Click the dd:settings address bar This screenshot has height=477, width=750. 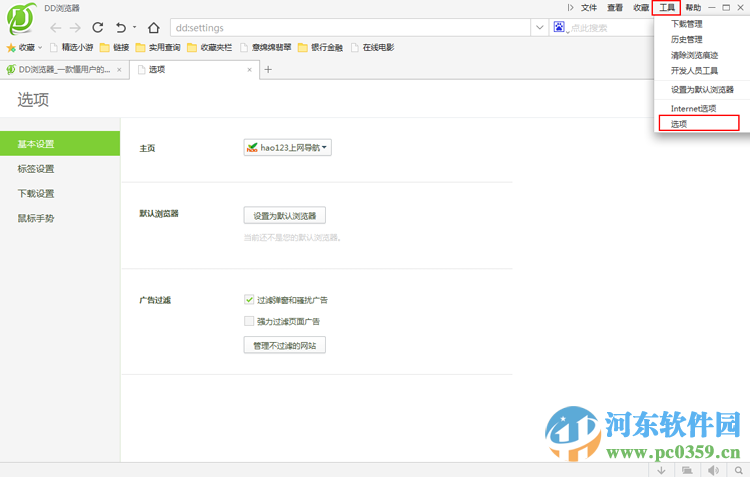click(x=350, y=28)
